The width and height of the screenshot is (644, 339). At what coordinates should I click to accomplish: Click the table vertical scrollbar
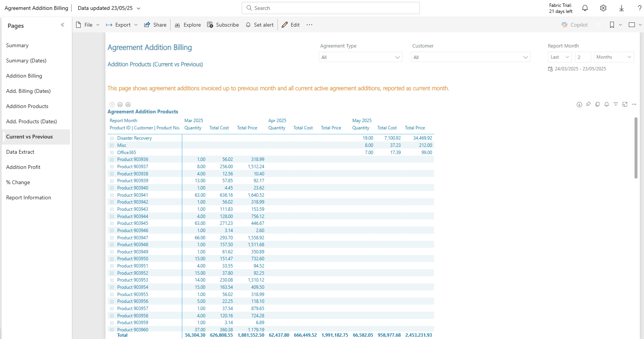coord(636,148)
